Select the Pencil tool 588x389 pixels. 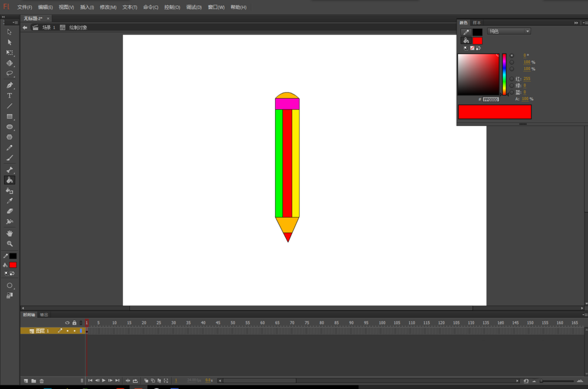9,148
